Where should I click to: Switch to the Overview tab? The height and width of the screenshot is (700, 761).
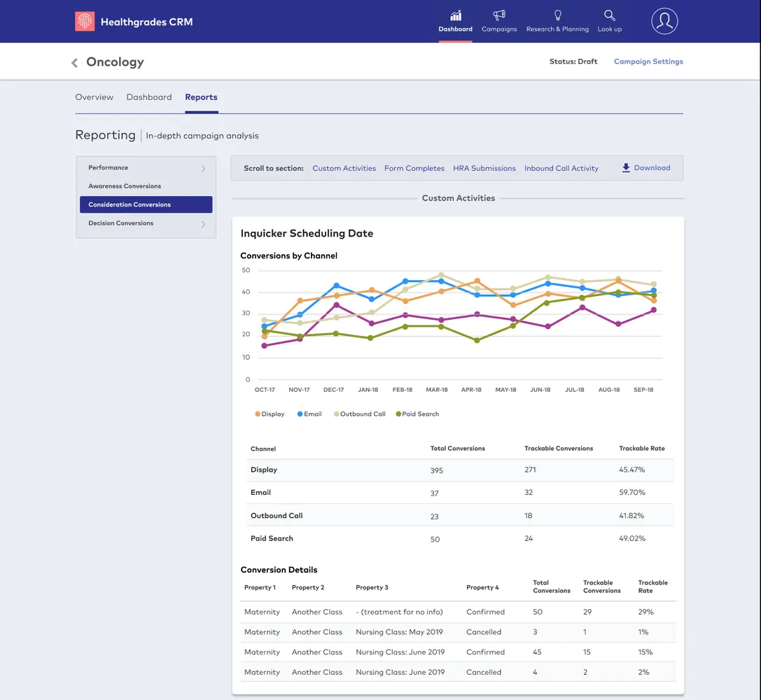(94, 97)
